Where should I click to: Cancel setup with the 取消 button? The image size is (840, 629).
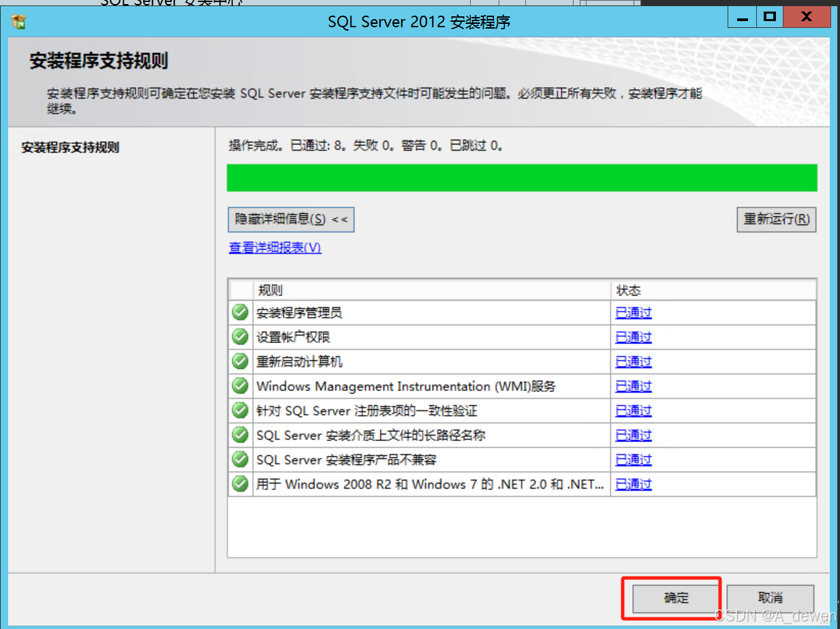[771, 598]
